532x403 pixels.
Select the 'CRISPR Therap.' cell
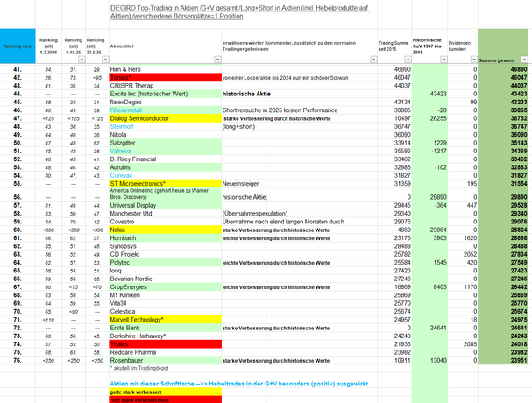(x=166, y=86)
